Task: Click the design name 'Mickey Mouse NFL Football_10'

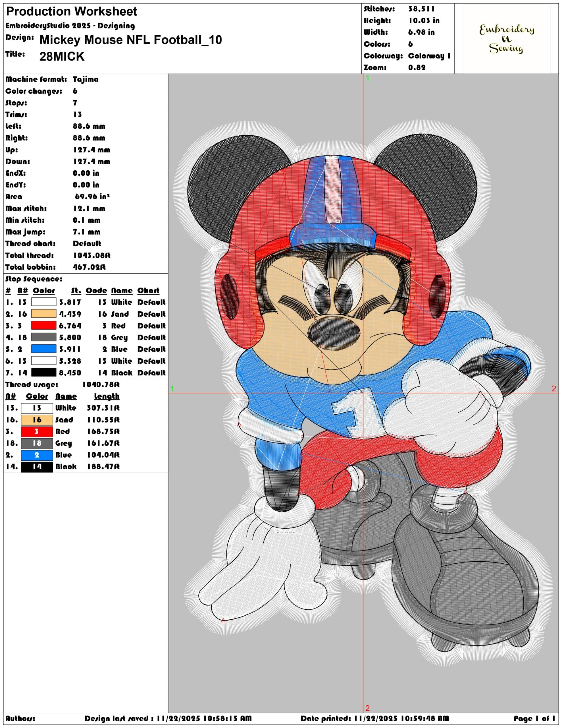Action: (131, 40)
